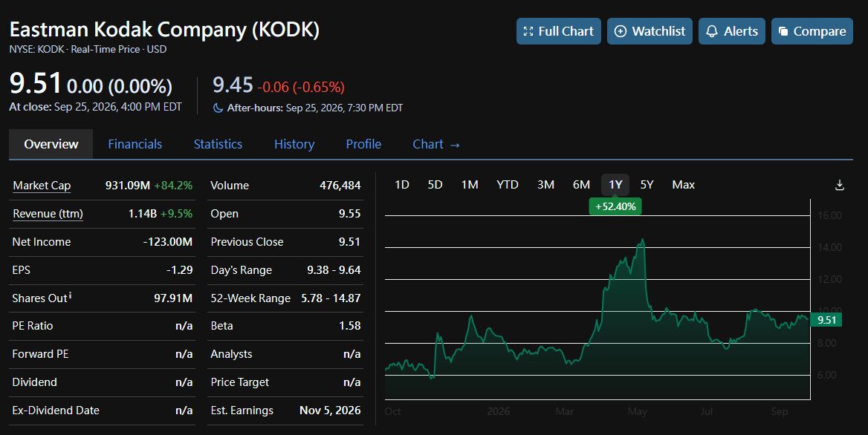Click the PE Ratio row label

(33, 326)
